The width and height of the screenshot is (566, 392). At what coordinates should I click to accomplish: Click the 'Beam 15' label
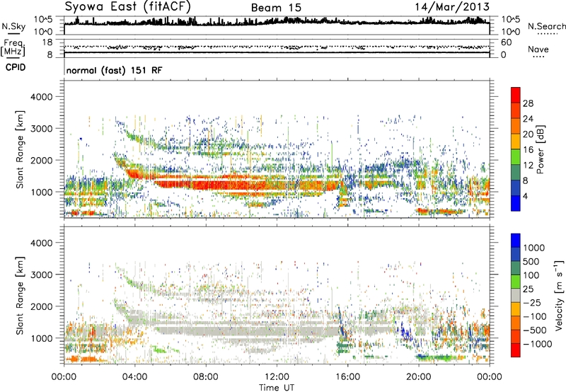pyautogui.click(x=276, y=8)
